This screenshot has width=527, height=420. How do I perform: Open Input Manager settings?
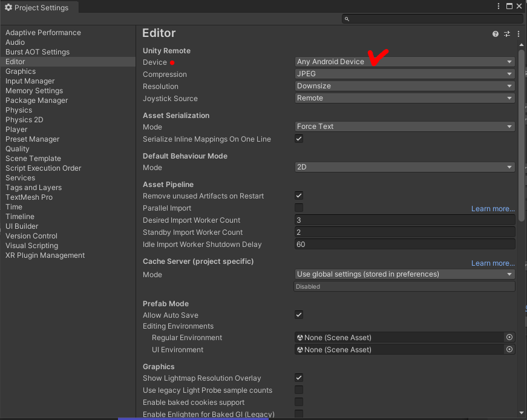click(x=30, y=81)
